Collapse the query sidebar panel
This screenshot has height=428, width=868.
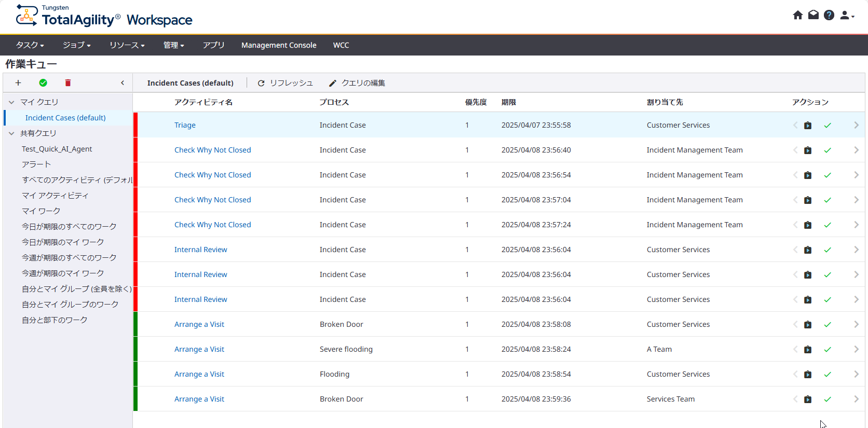(x=123, y=83)
